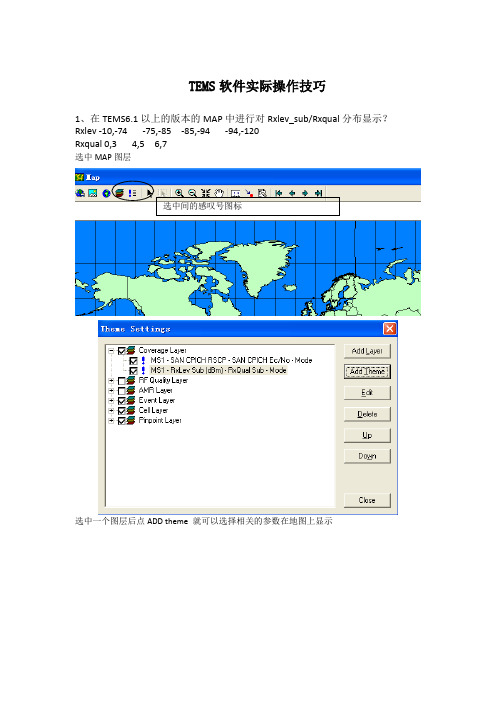This screenshot has height=702, width=496.
Task: Open the layer control stacked-layers icon
Action: [x=120, y=193]
